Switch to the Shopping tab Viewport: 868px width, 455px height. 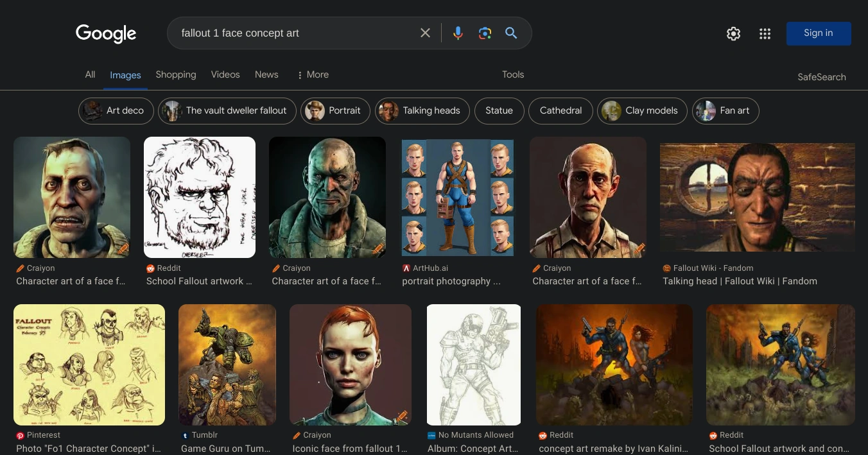175,74
